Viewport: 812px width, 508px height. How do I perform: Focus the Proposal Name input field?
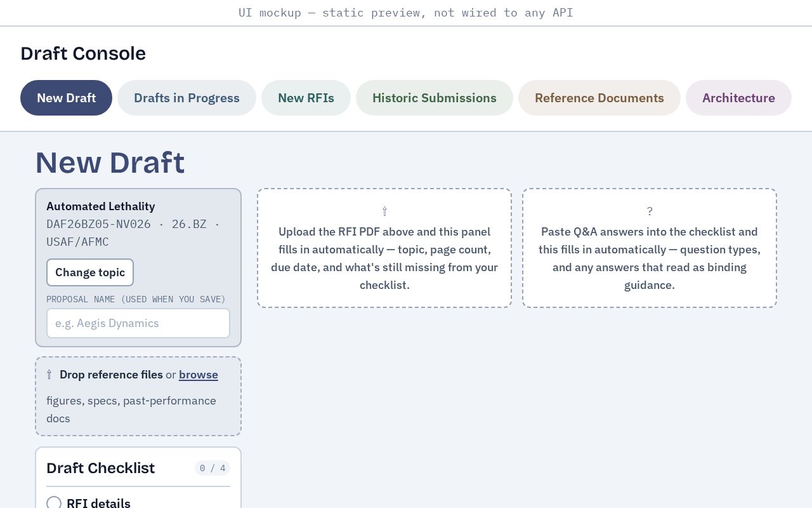pyautogui.click(x=138, y=323)
